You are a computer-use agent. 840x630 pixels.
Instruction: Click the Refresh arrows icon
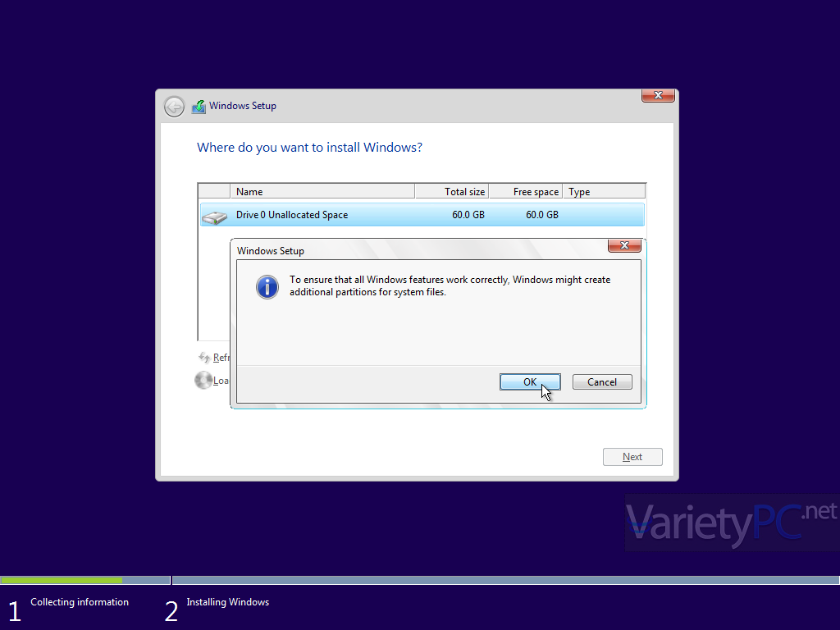[204, 358]
